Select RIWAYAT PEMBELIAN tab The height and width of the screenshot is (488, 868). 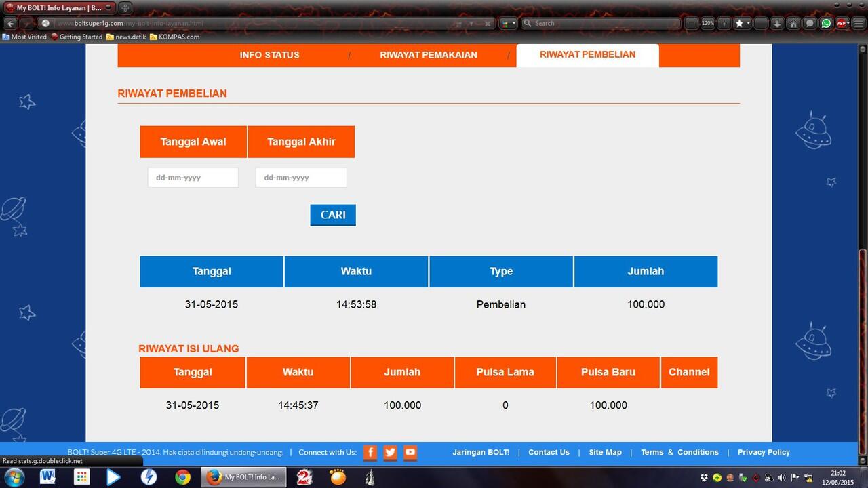[x=587, y=55]
